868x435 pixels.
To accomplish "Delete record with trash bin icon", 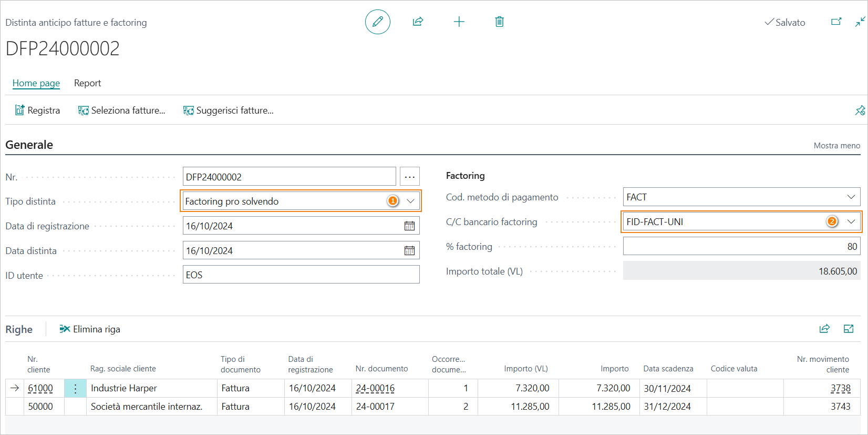I will click(x=499, y=22).
